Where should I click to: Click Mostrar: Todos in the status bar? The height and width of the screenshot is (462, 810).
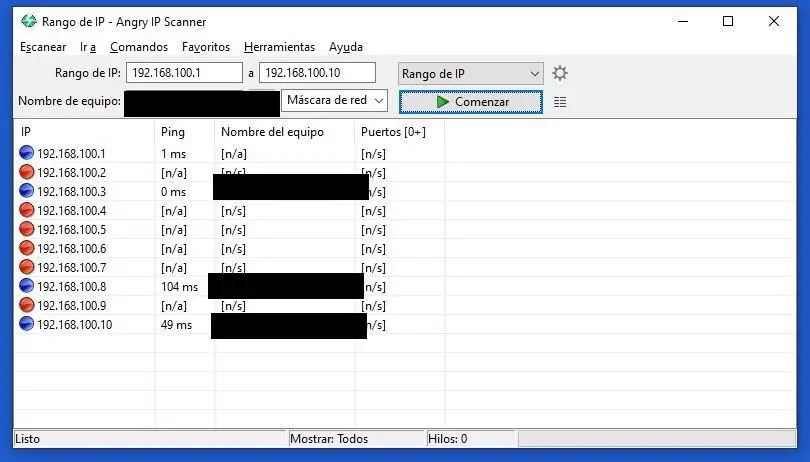click(329, 439)
